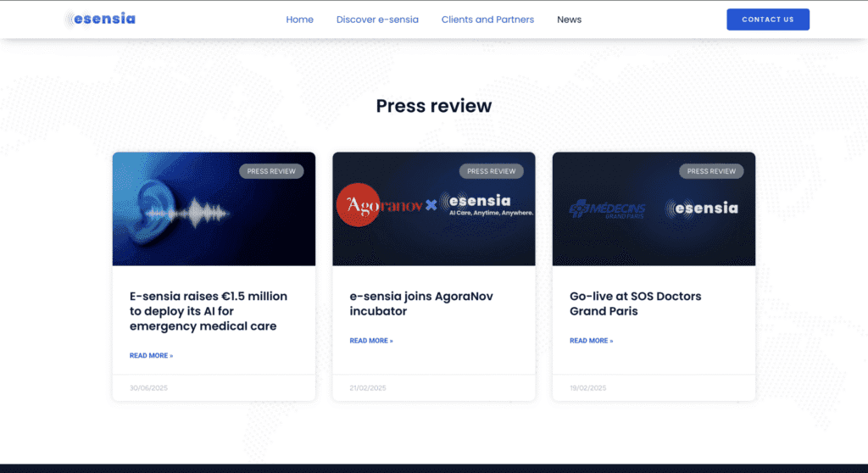868x473 pixels.
Task: Open the Agoranov x esensia article image
Action: pos(434,209)
